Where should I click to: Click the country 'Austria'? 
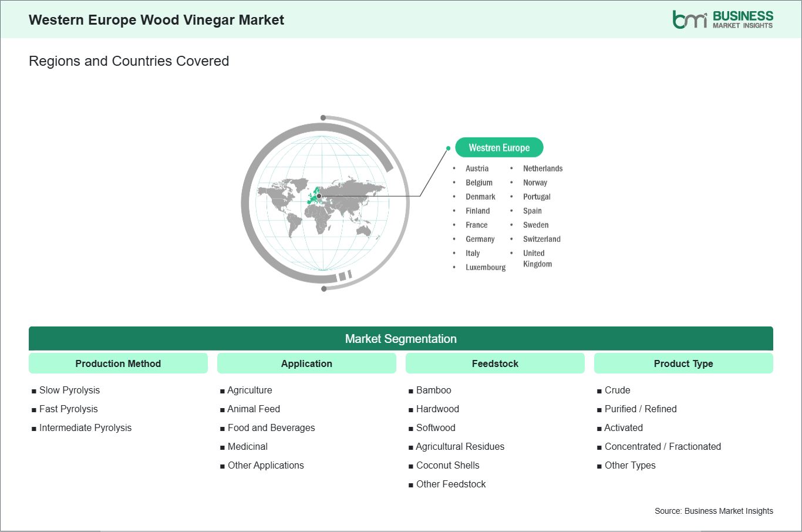[x=477, y=169]
